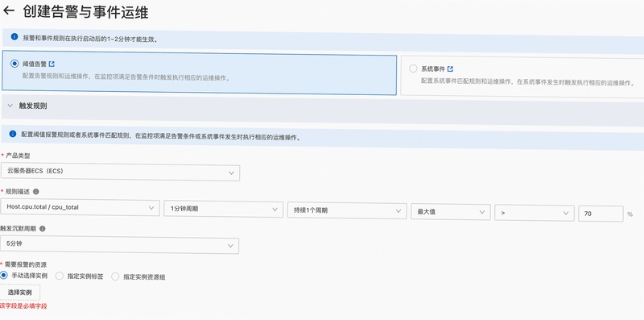Click the 需要报警的资源 label
This screenshot has width=644, height=320.
(25, 264)
